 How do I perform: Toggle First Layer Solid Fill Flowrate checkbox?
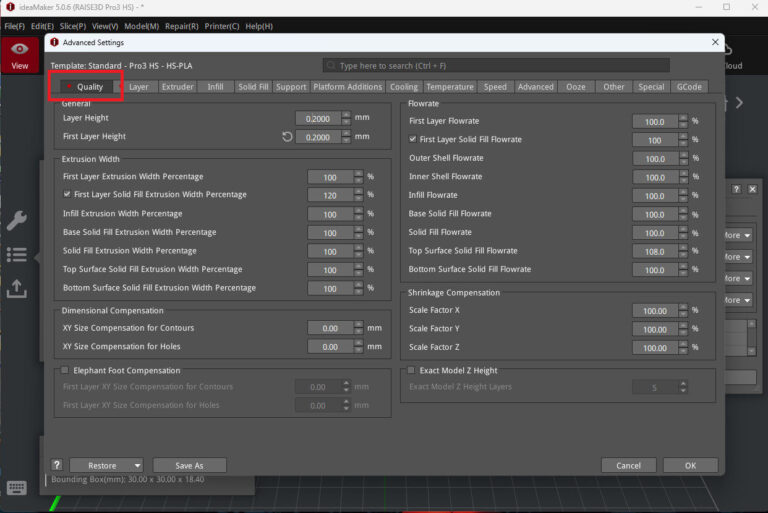click(x=412, y=139)
